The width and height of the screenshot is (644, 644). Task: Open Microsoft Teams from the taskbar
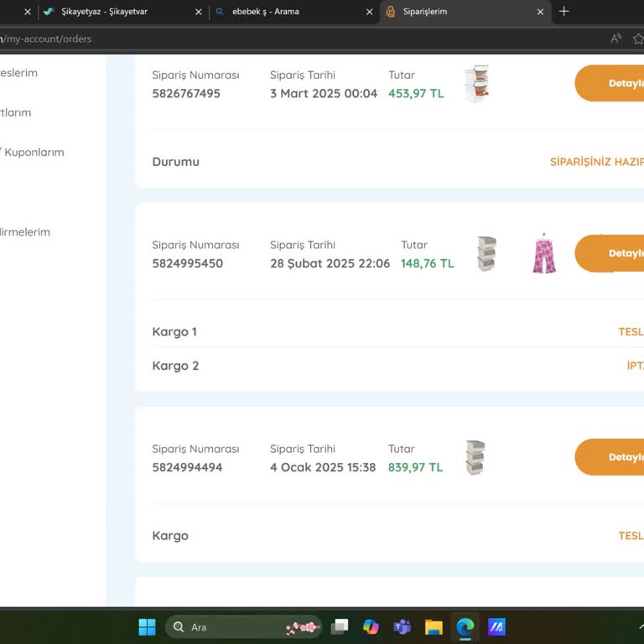tap(402, 626)
